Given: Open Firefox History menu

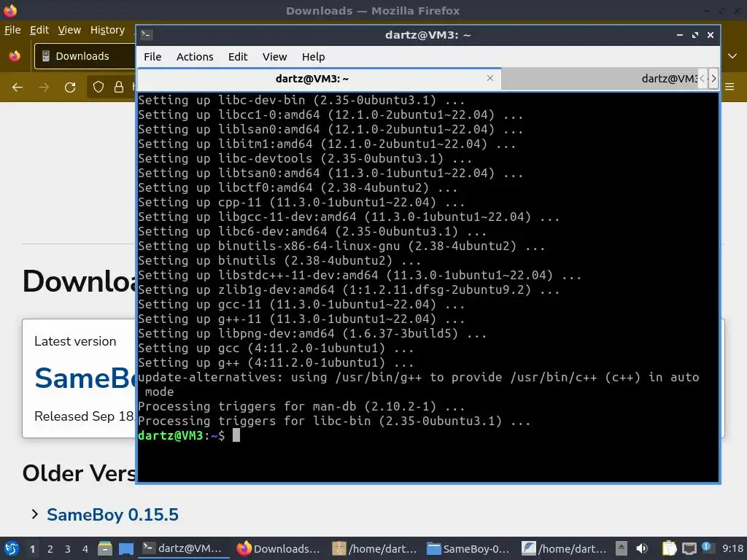Looking at the screenshot, I should point(108,30).
